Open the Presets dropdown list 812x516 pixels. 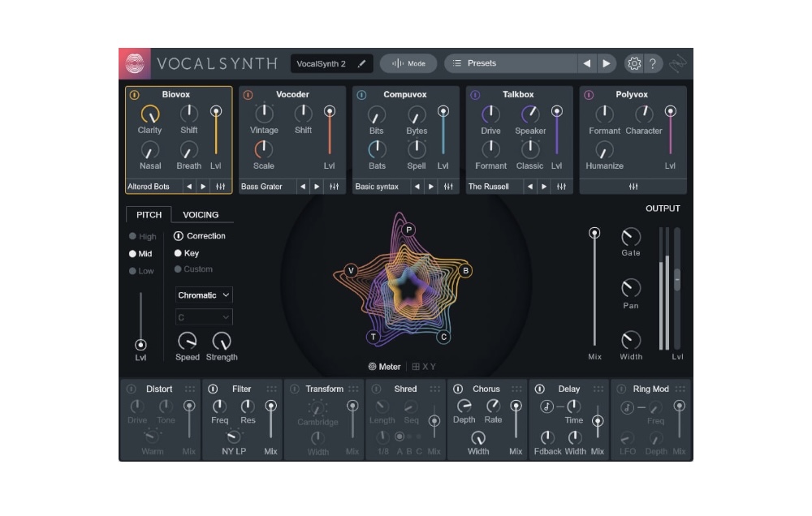click(x=512, y=63)
